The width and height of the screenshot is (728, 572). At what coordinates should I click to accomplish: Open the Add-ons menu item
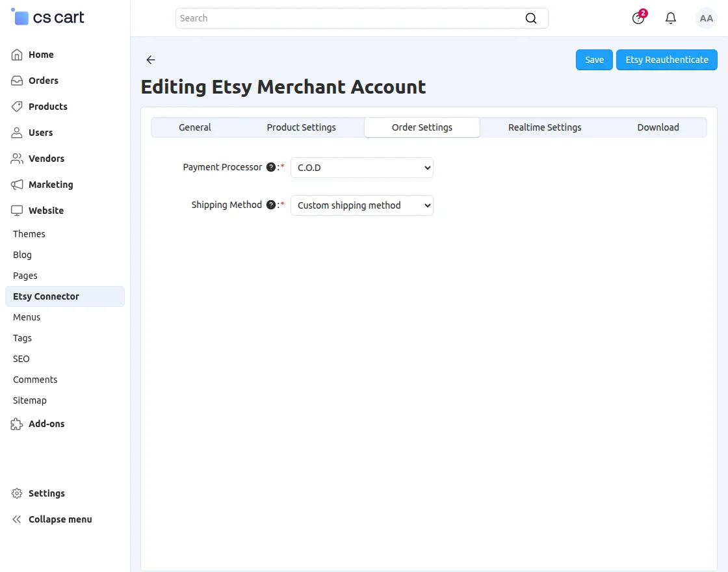[x=46, y=424]
